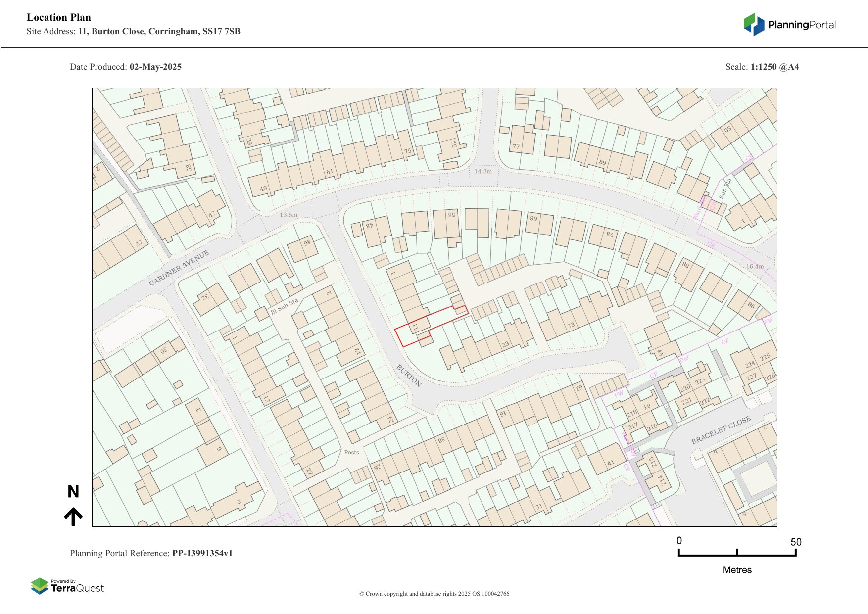Click the 16.4m spot height

(x=755, y=266)
